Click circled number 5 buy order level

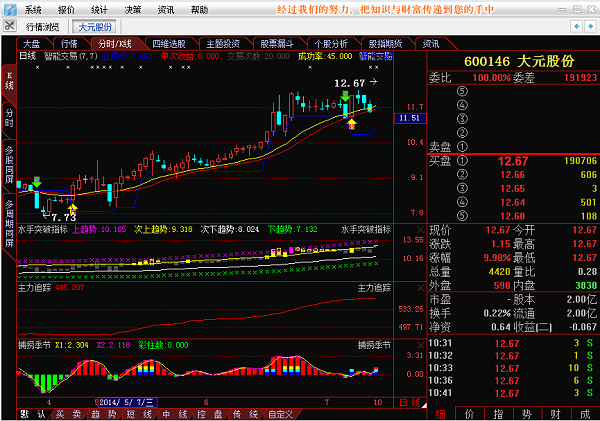click(x=461, y=216)
